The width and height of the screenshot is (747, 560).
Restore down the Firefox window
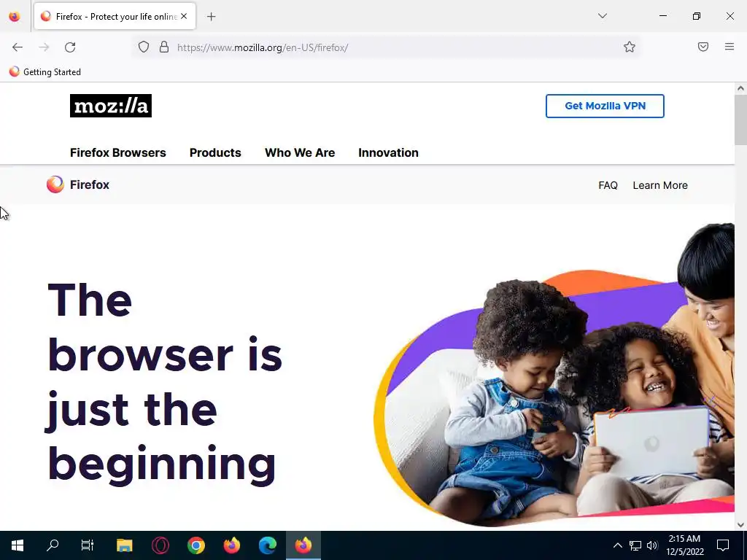pyautogui.click(x=697, y=16)
